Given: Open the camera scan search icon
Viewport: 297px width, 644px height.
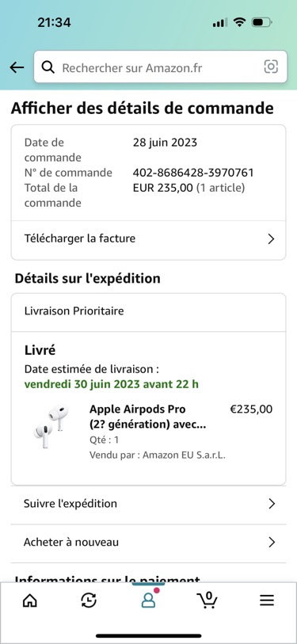Looking at the screenshot, I should pos(271,67).
